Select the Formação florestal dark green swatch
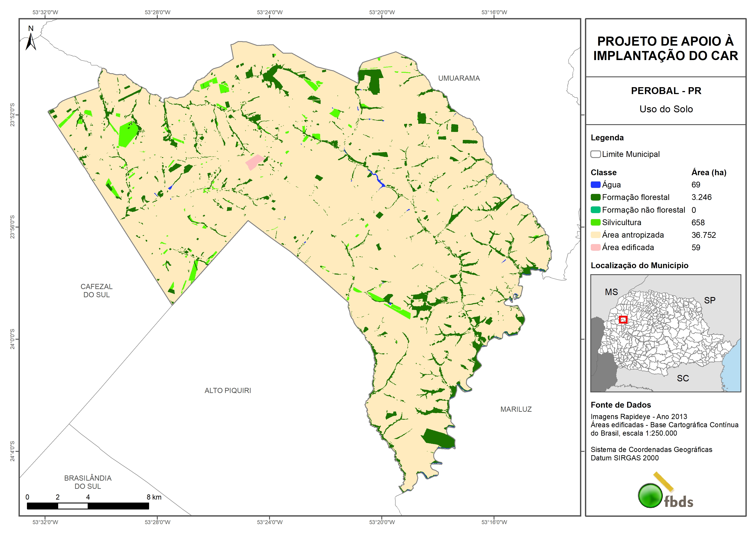 click(595, 197)
